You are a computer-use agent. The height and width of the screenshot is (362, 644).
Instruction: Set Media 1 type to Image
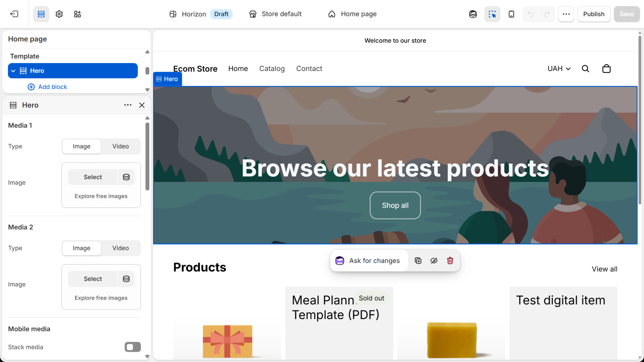(82, 146)
